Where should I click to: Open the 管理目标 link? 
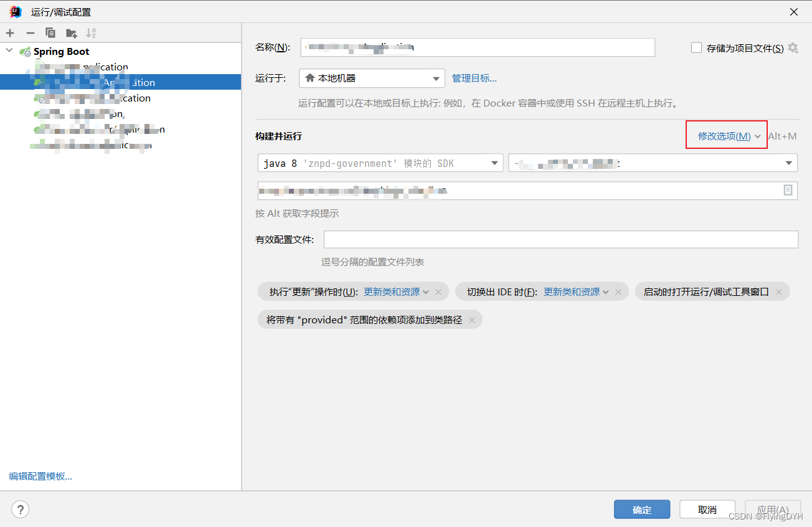(474, 78)
